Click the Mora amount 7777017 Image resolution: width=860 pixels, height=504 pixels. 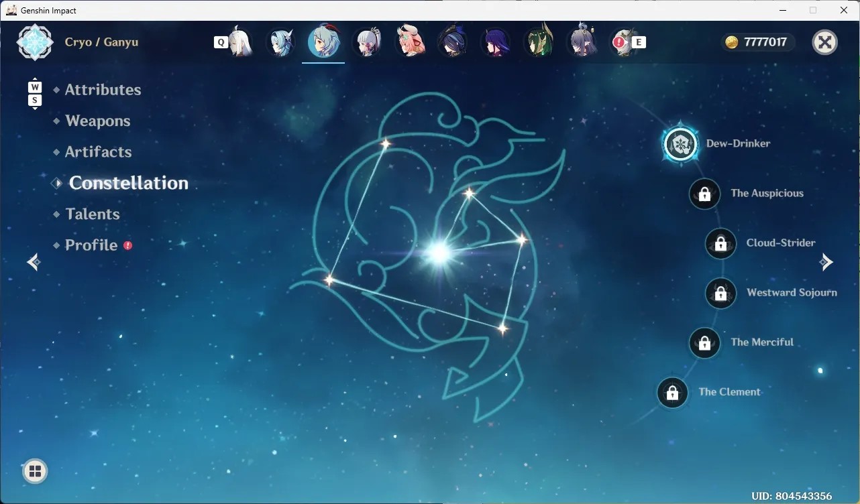[765, 42]
